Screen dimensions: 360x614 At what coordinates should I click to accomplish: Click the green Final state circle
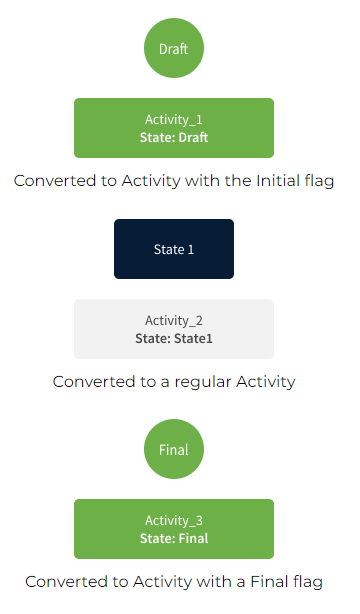point(174,449)
